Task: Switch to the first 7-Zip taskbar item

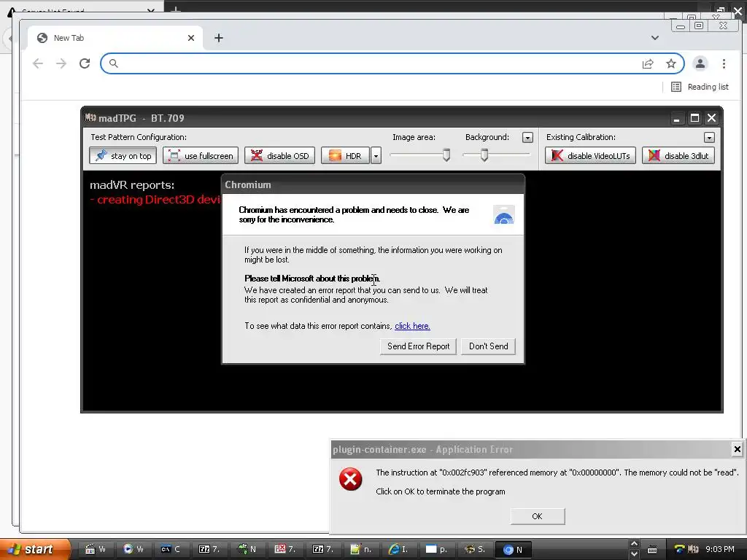Action: click(209, 549)
